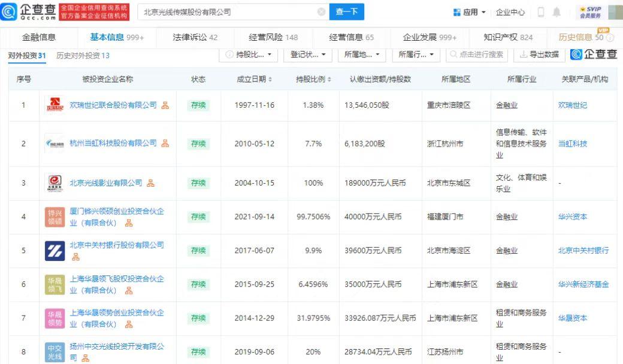Switch to 知识产权 824 tab
623x364 pixels.
(508, 37)
